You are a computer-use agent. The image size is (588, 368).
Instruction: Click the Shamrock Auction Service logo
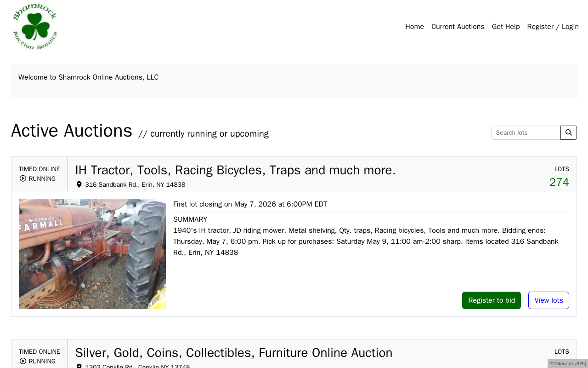tap(35, 27)
